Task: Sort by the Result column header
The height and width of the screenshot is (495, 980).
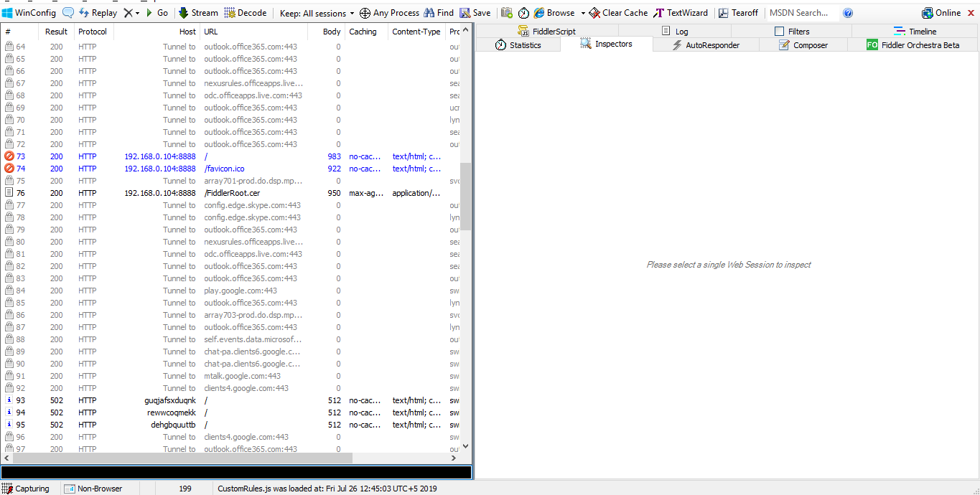Action: 56,32
